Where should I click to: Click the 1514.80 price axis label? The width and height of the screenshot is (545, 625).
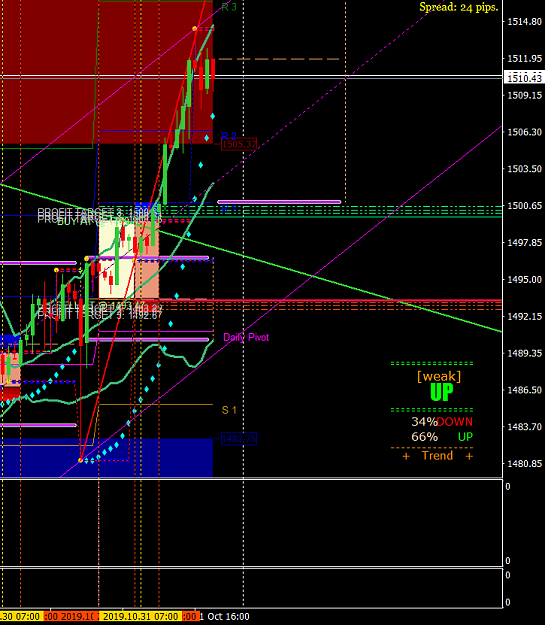point(524,22)
